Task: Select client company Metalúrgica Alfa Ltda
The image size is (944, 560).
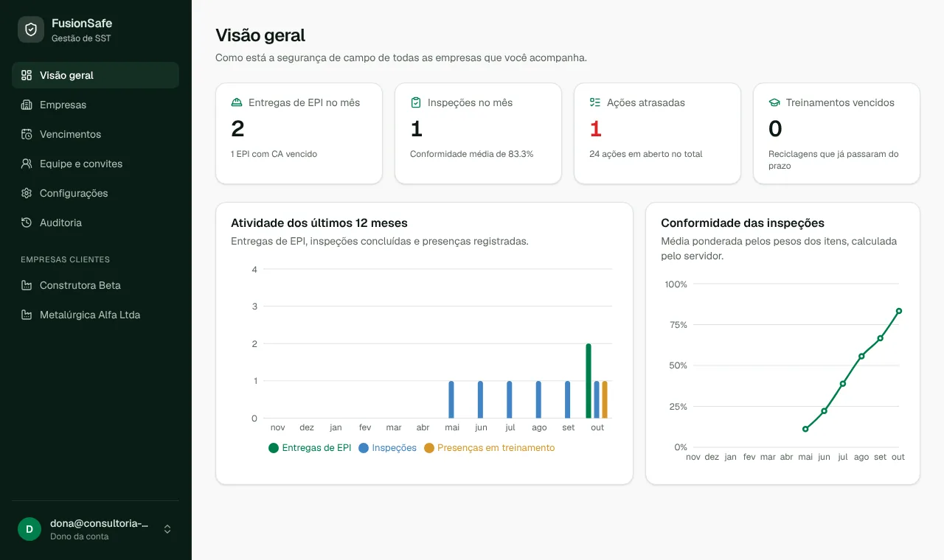Action: tap(95, 315)
